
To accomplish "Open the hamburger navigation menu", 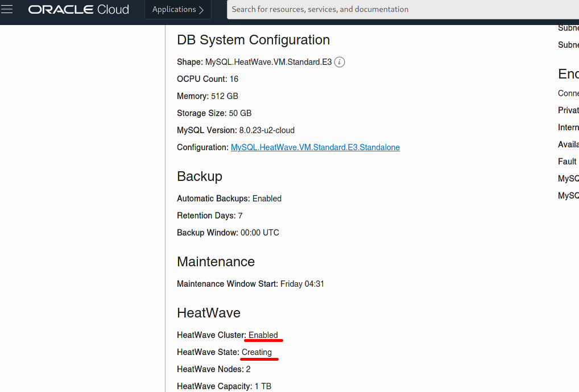I will tap(7, 10).
